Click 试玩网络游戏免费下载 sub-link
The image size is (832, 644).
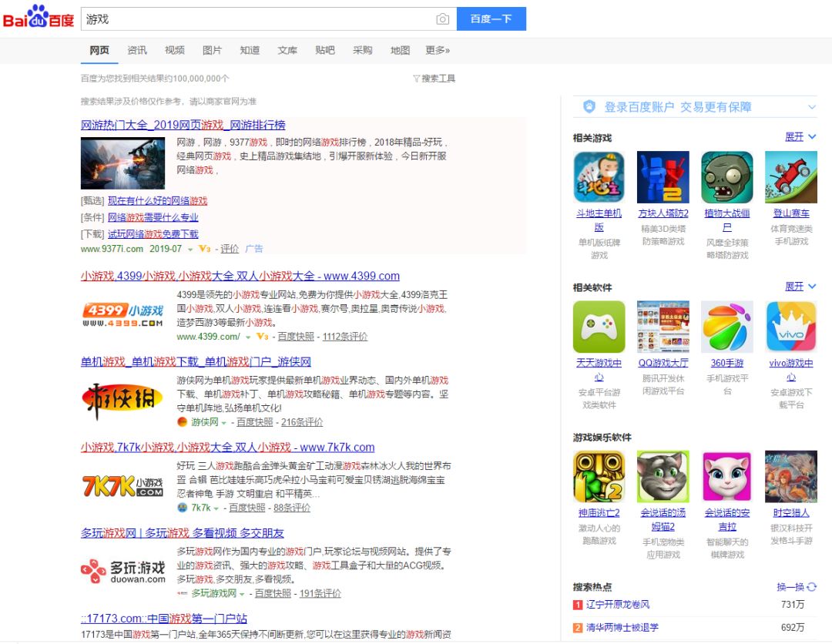[x=153, y=234]
